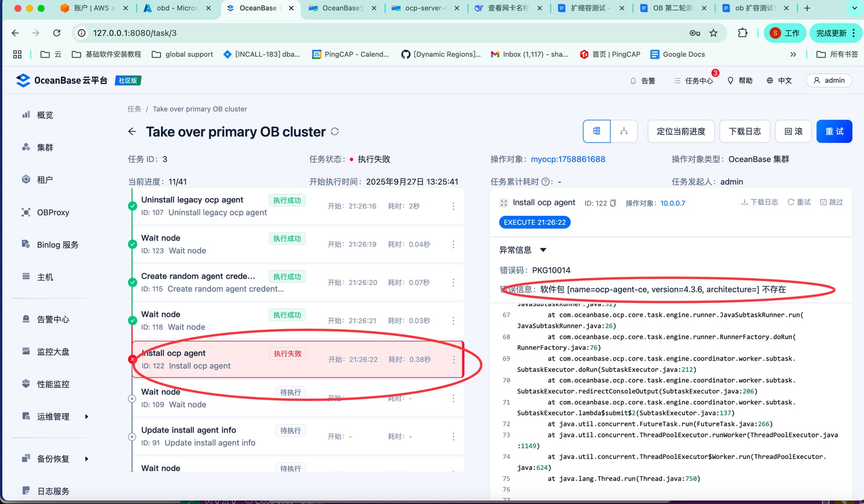This screenshot has width=864, height=504.
Task: Click the blue 重试 button
Action: pos(834,131)
